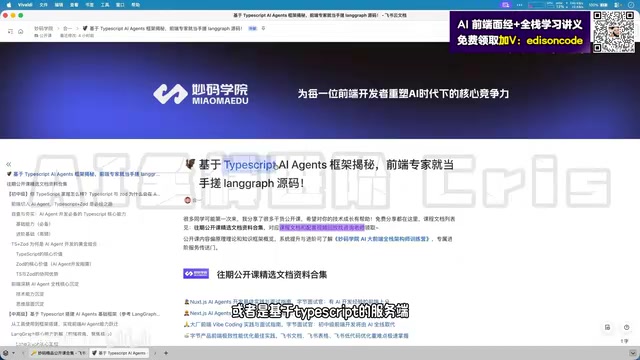Switch to the 妙码精品公开课合集 tab
The height and width of the screenshot is (360, 640).
point(58,353)
